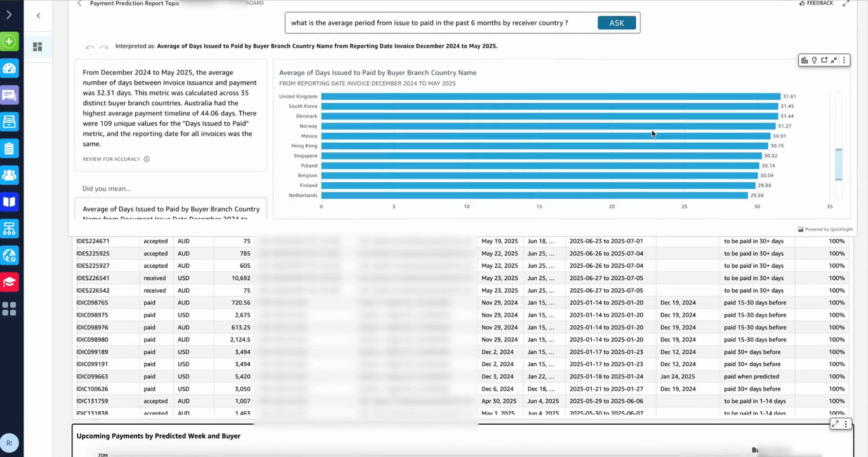The image size is (868, 457).
Task: Select the 'Did you mean' alternative suggestion card
Action: pos(171,209)
